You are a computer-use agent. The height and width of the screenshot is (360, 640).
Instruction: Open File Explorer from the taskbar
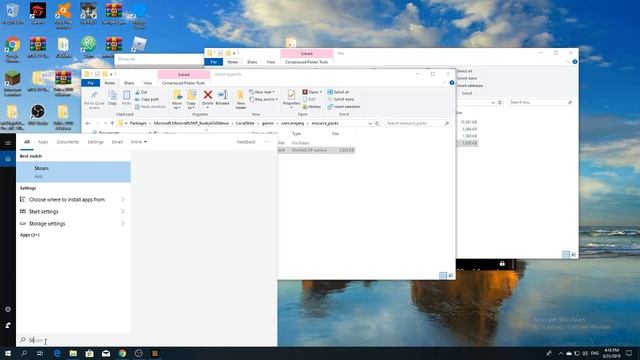pyautogui.click(x=73, y=353)
